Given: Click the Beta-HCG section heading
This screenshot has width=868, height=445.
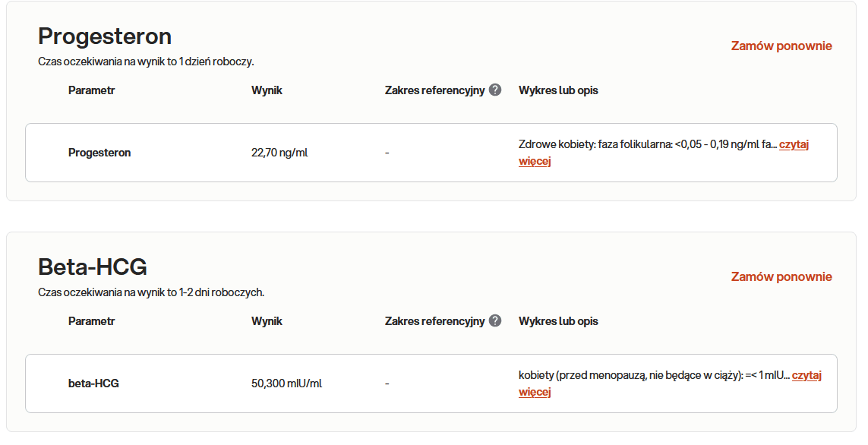Looking at the screenshot, I should 93,267.
